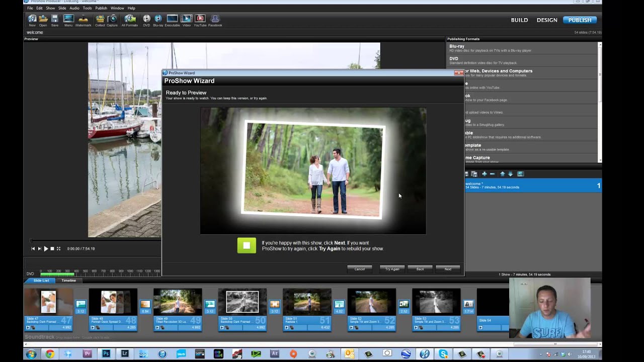
Task: Click the New show toolbar icon
Action: 32,19
